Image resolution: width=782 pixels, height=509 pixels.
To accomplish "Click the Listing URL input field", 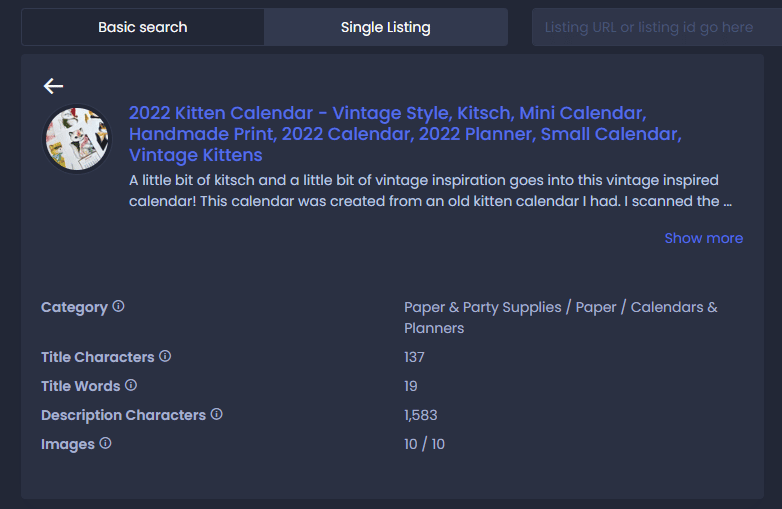I will pos(657,27).
